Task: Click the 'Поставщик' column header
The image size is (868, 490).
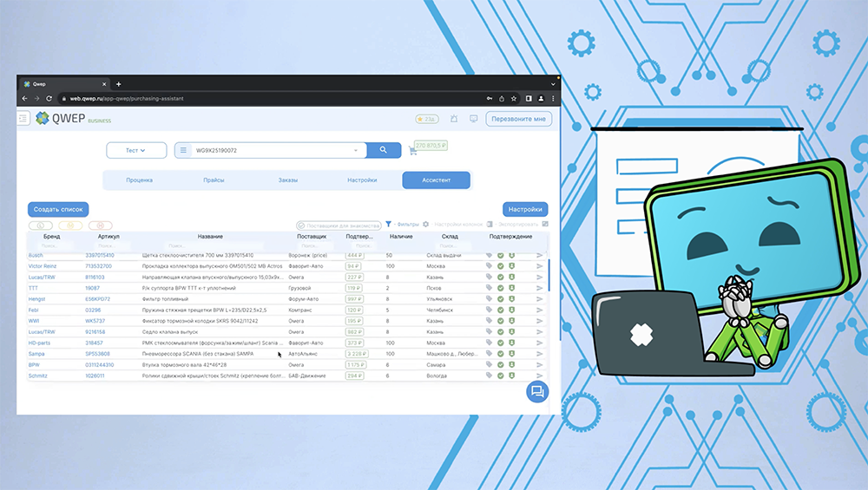Action: point(312,236)
